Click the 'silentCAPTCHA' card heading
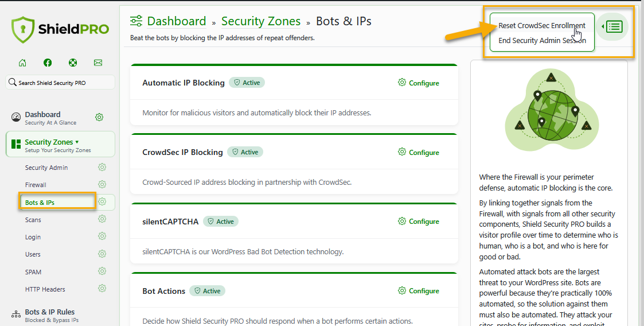 (x=170, y=221)
